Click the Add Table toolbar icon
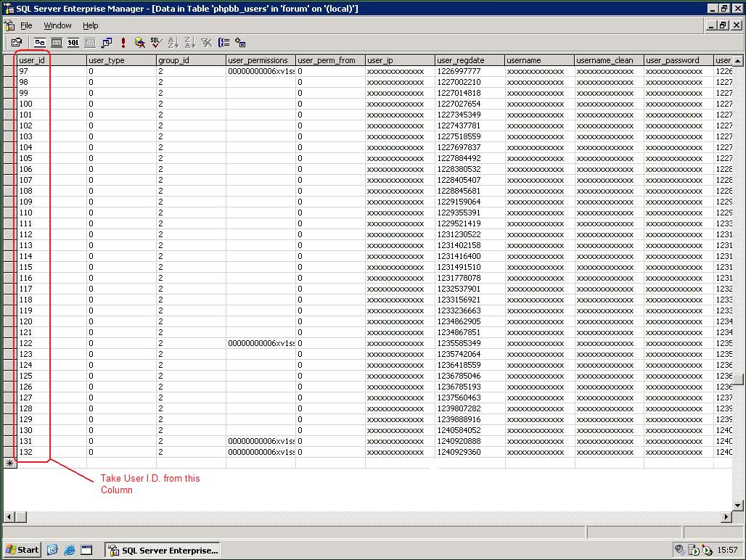The height and width of the screenshot is (560, 746). pos(240,43)
